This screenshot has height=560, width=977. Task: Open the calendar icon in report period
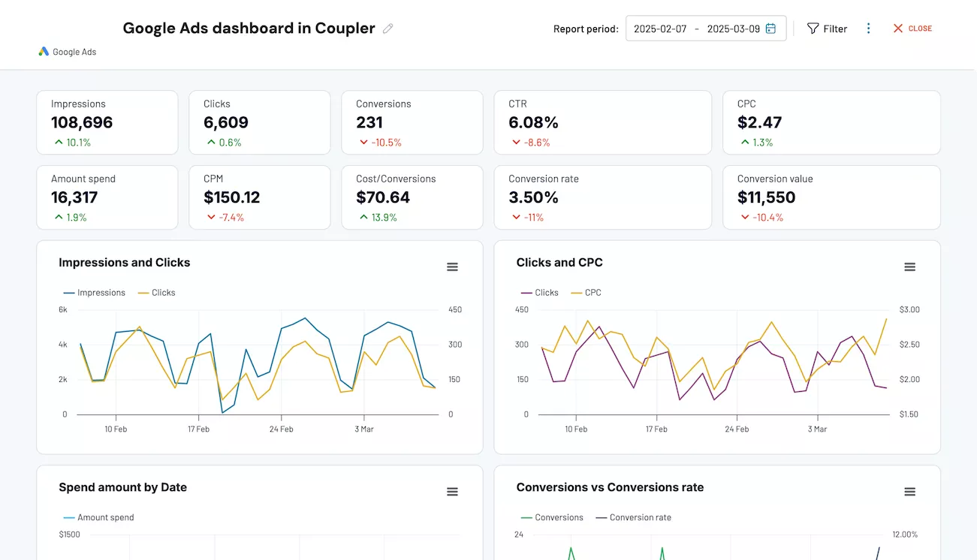(770, 29)
